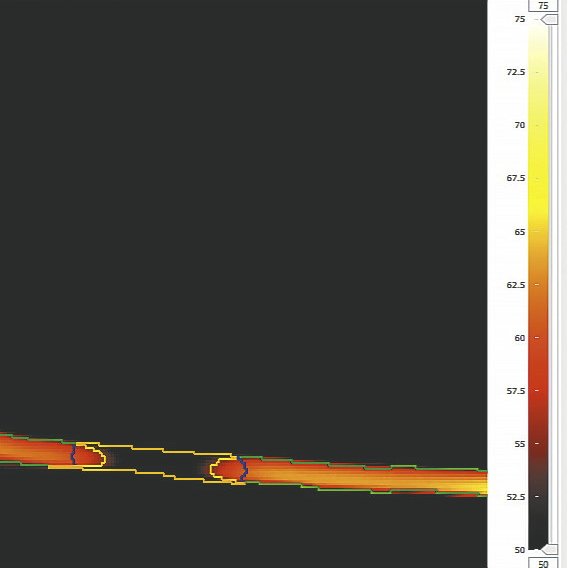
Task: Click the upper slider handle at 75
Action: [549, 20]
